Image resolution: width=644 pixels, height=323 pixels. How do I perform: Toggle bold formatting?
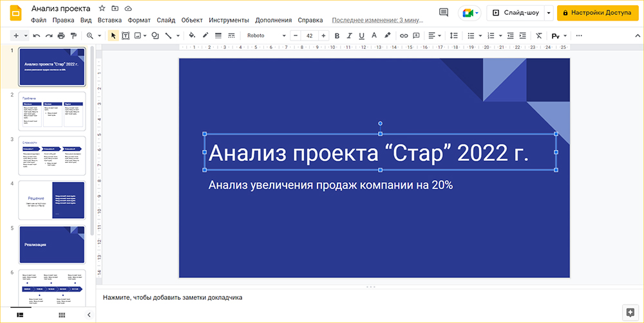coord(337,35)
